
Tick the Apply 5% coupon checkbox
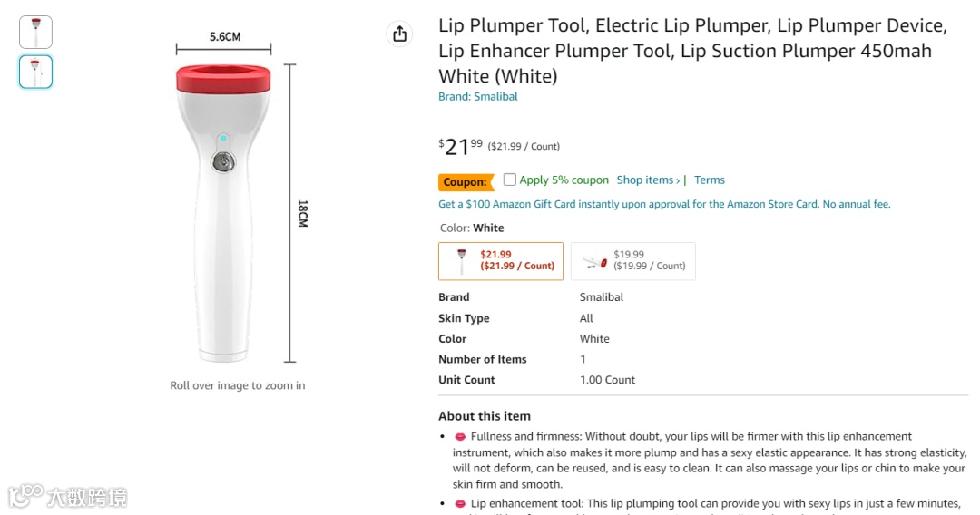(510, 180)
